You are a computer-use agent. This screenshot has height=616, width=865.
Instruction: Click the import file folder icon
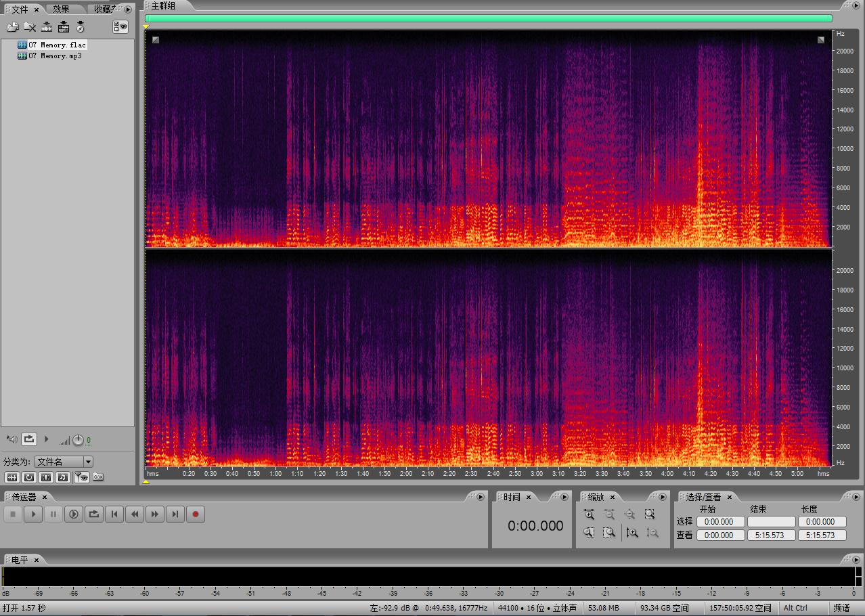click(12, 27)
